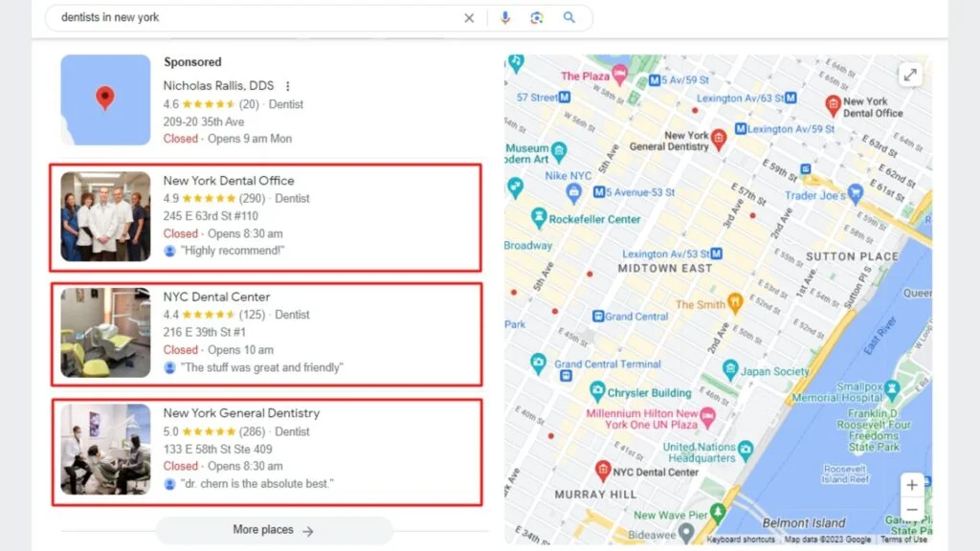Click the 133 E 58th St Ste 409 address
Screen dimensions: 980x551
pos(217,450)
